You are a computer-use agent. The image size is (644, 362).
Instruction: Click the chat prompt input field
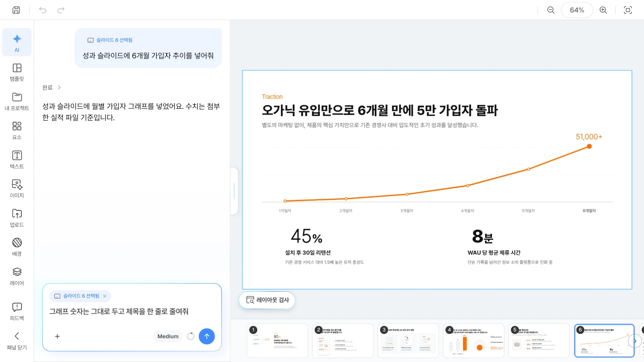tap(132, 311)
